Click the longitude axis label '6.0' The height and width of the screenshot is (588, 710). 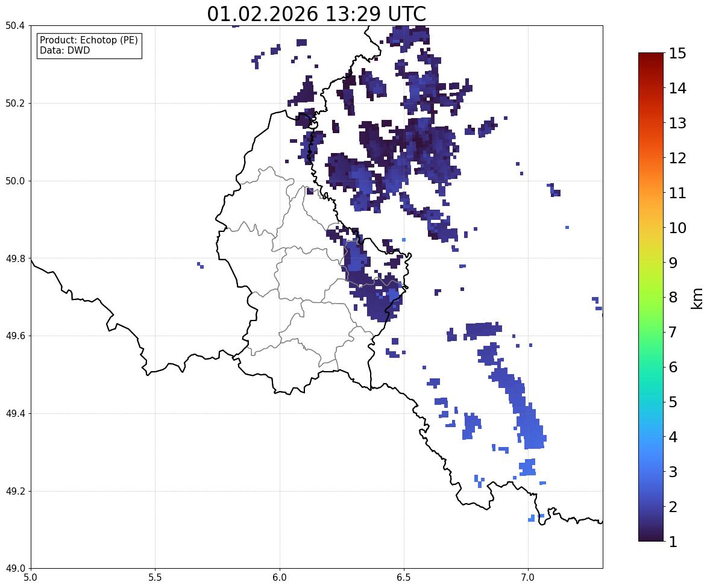click(x=280, y=578)
